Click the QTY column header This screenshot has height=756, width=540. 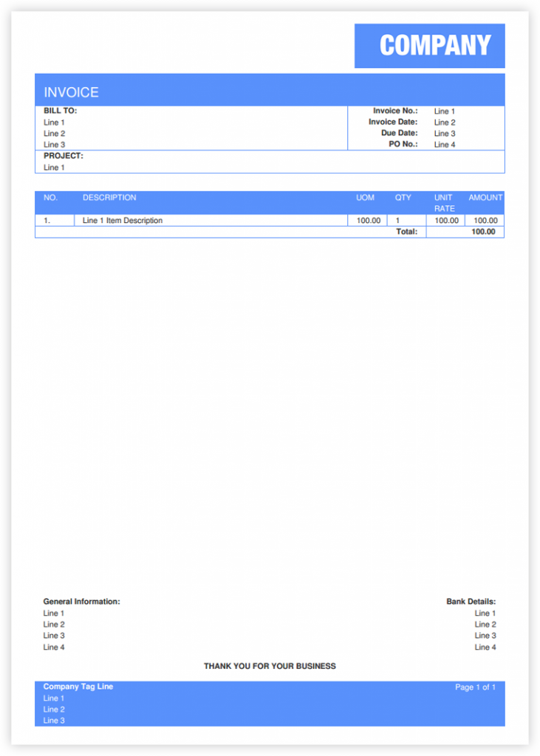click(x=403, y=198)
